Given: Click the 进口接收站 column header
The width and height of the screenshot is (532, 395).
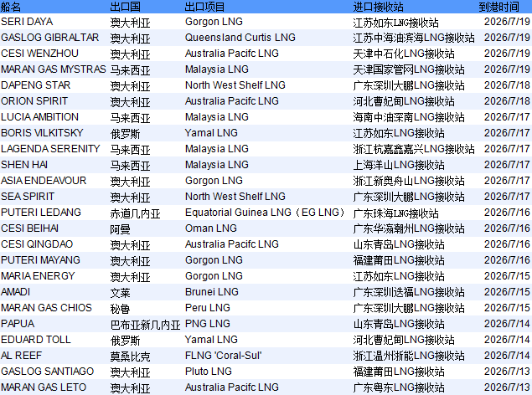Looking at the screenshot, I should [378, 7].
